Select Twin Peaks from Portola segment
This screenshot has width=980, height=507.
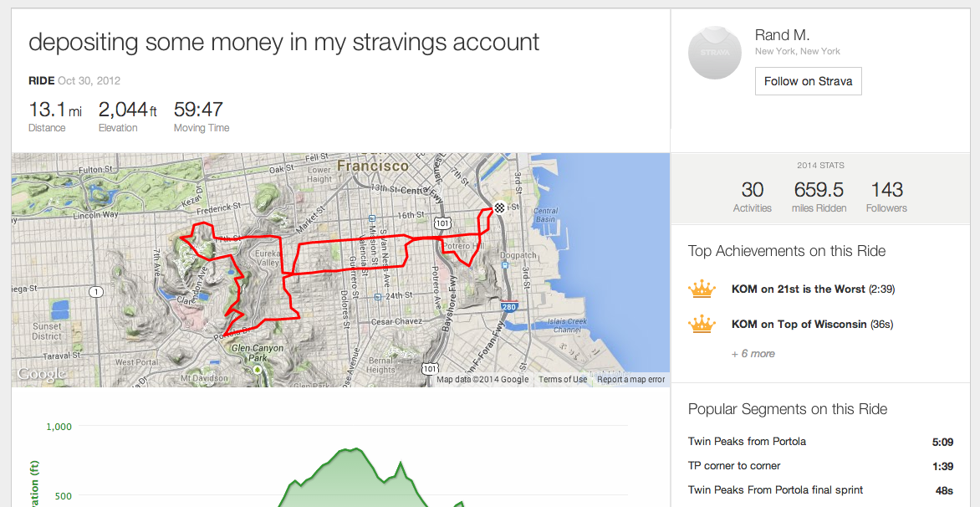(x=747, y=442)
